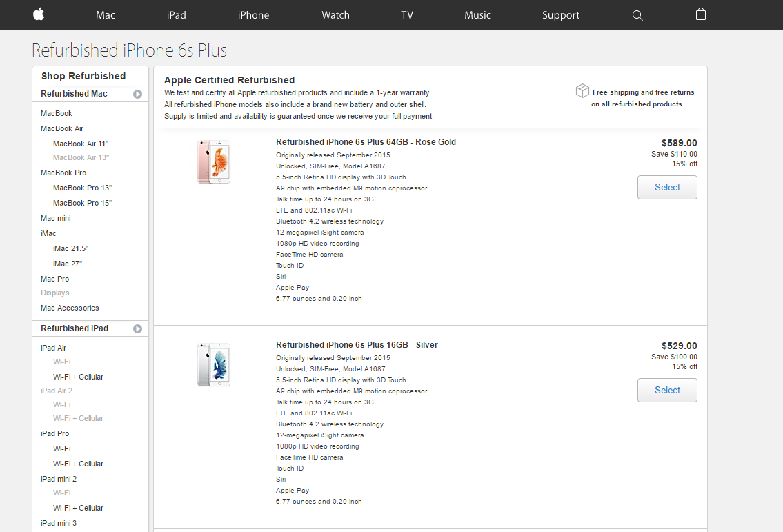Viewport: 783px width, 532px height.
Task: Click Refurbished iPhone 6s Plus 16GB Silver title
Action: pyautogui.click(x=357, y=345)
